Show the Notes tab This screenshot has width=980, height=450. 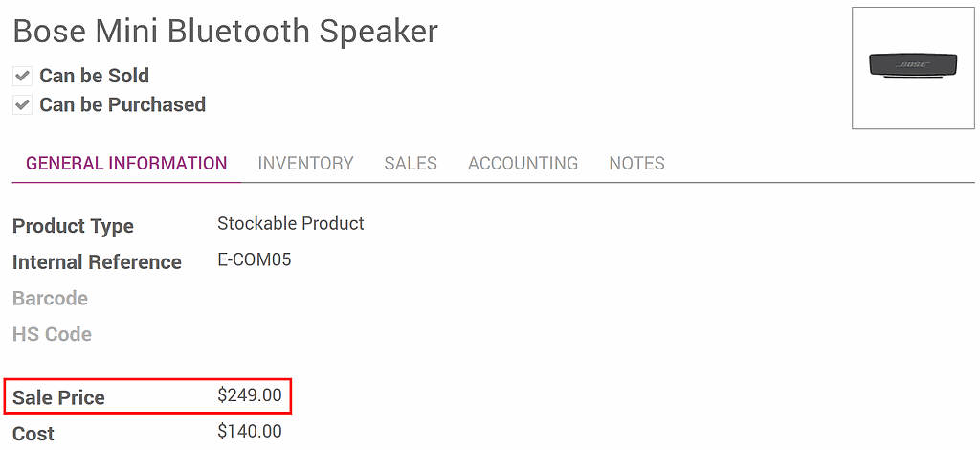click(x=636, y=164)
